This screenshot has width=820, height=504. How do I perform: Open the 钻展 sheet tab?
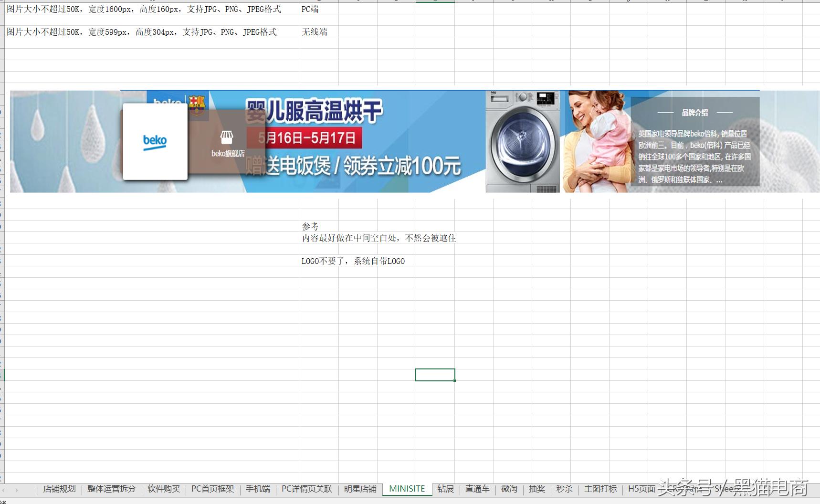(445, 489)
